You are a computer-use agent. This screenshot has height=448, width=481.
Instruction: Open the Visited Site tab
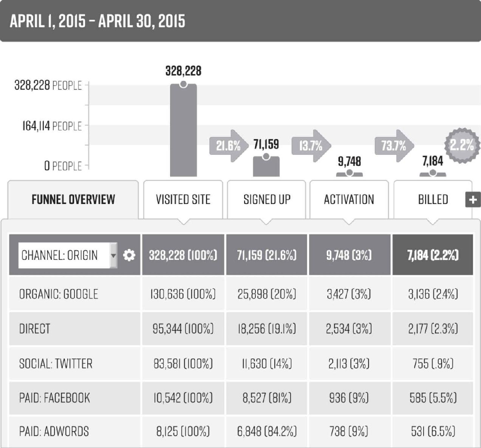[x=183, y=199]
